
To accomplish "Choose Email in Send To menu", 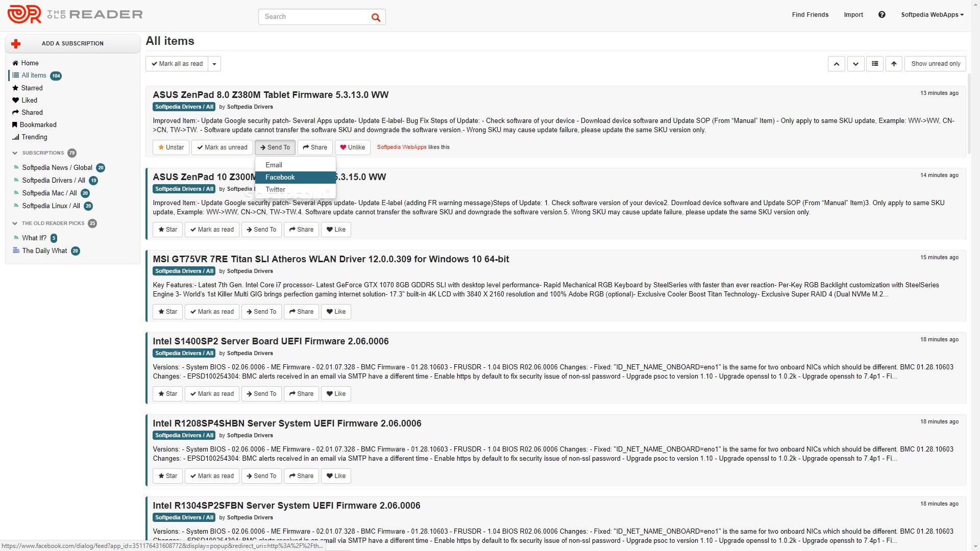I will coord(295,165).
